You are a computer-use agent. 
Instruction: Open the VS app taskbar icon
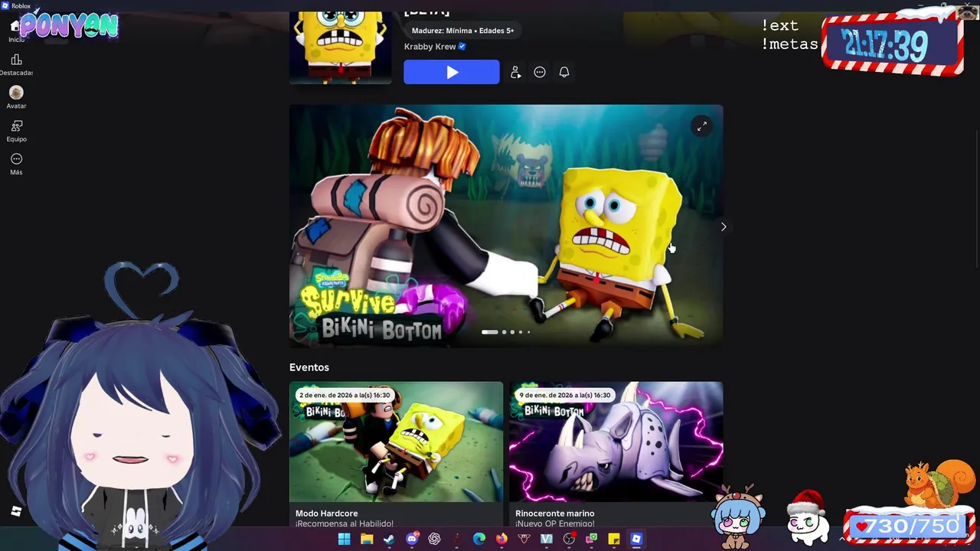(547, 540)
